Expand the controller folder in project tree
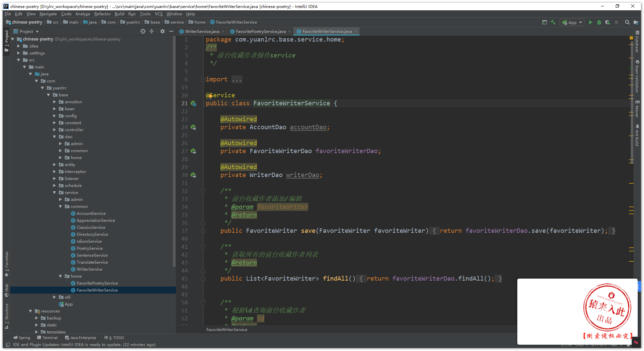Image resolution: width=644 pixels, height=351 pixels. pyautogui.click(x=55, y=130)
